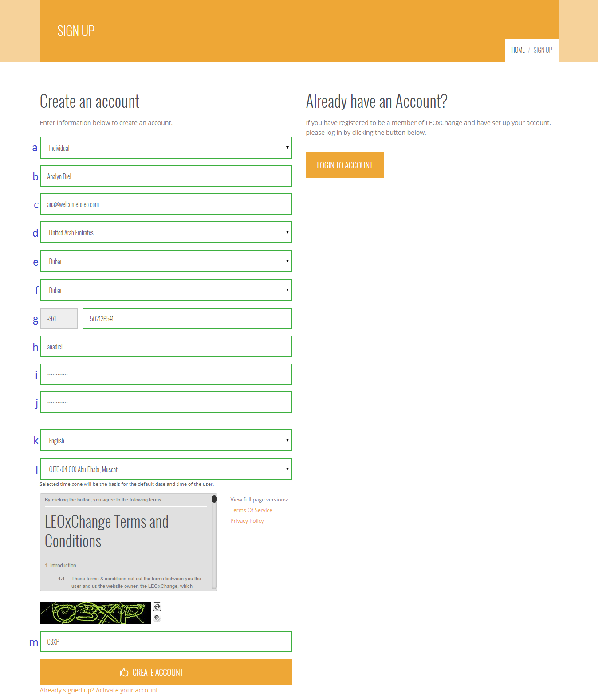The width and height of the screenshot is (598, 700).
Task: Click the Already have an Account? heading
Action: coord(377,102)
